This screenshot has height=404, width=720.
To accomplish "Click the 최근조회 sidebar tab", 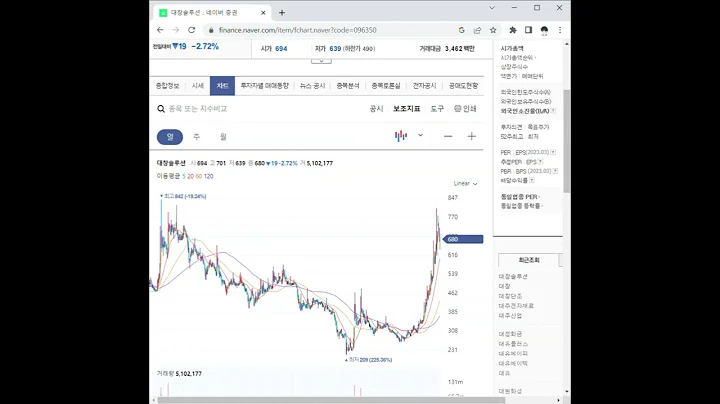I will point(529,260).
